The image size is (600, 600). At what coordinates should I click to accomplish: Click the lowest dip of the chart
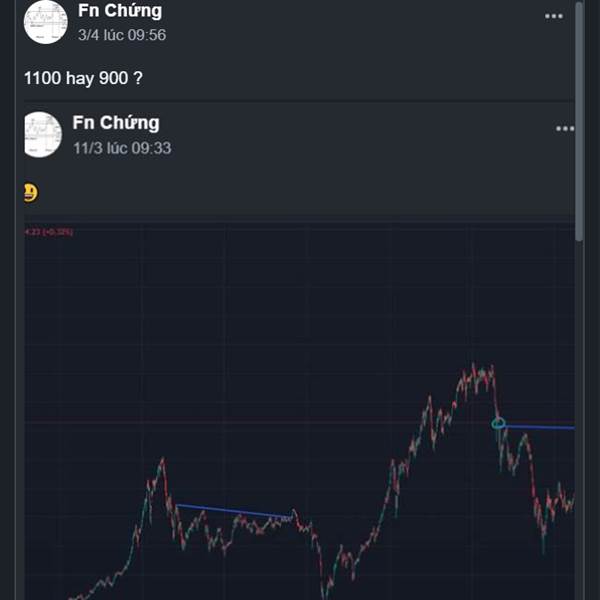pyautogui.click(x=322, y=592)
